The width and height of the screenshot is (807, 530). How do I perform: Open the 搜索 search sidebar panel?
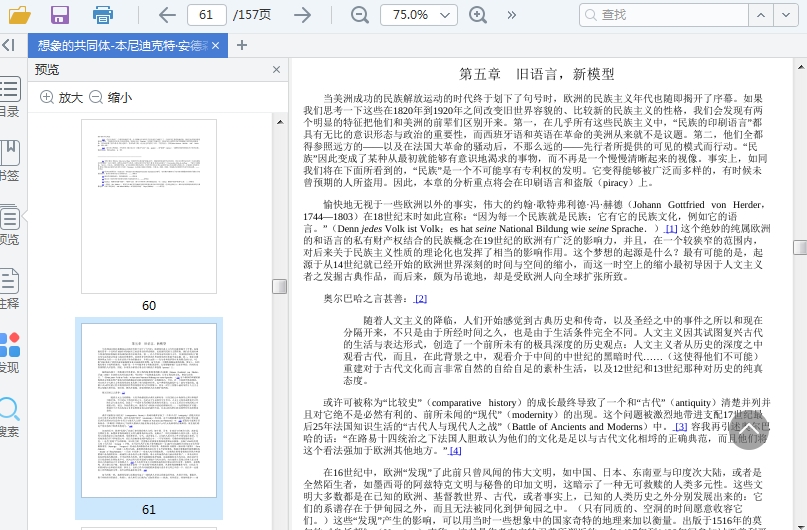pyautogui.click(x=9, y=417)
